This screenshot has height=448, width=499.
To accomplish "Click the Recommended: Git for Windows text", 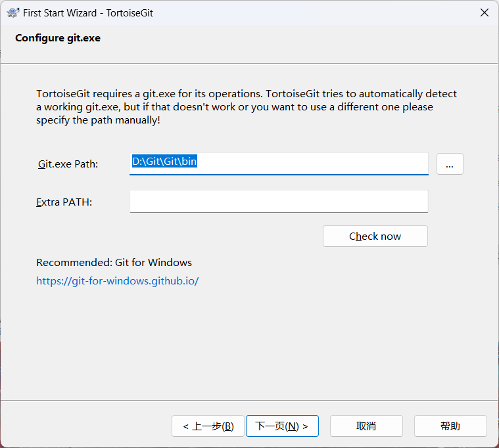I will pyautogui.click(x=114, y=263).
